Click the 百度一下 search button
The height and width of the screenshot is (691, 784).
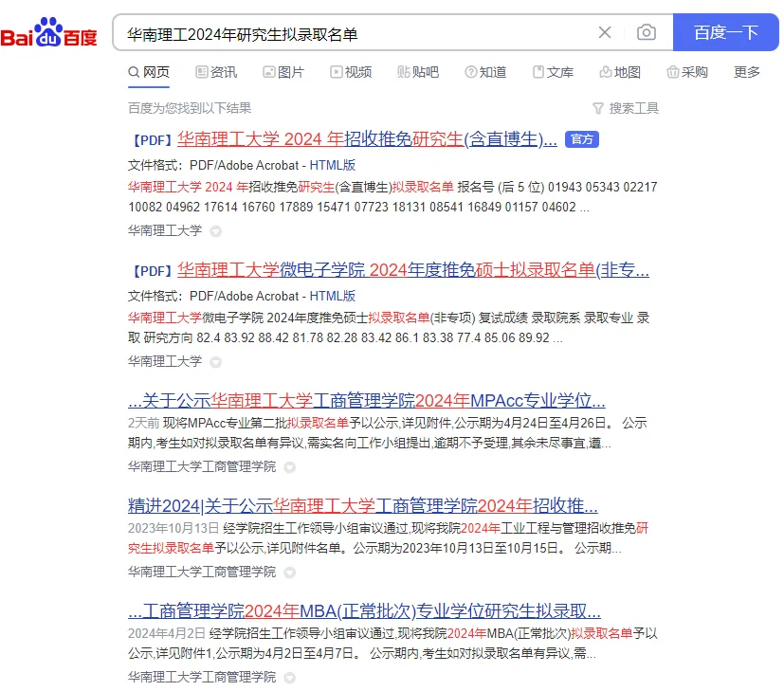pos(725,32)
